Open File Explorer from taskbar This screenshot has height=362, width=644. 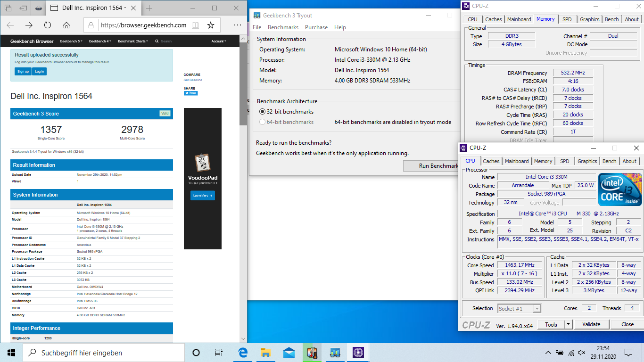tap(266, 353)
